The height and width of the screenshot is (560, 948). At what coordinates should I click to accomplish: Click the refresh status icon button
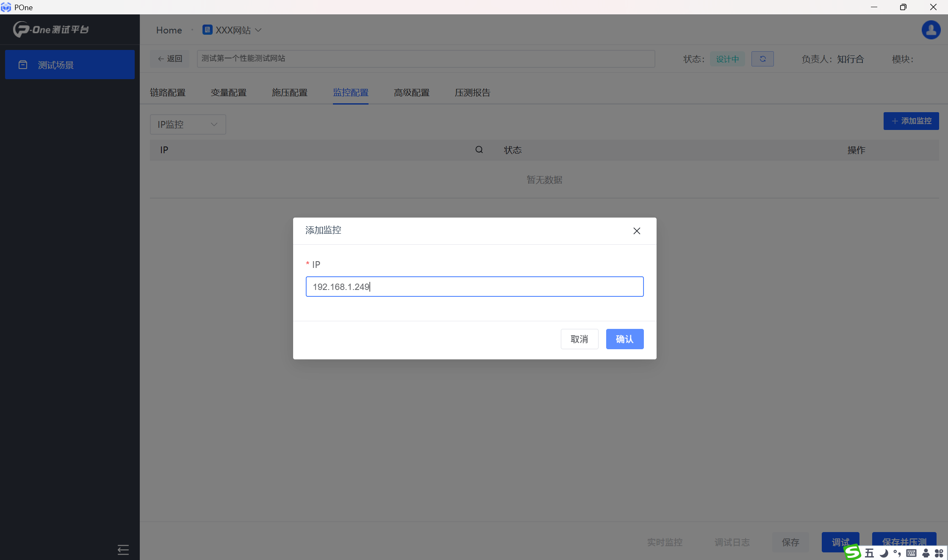[x=762, y=59]
